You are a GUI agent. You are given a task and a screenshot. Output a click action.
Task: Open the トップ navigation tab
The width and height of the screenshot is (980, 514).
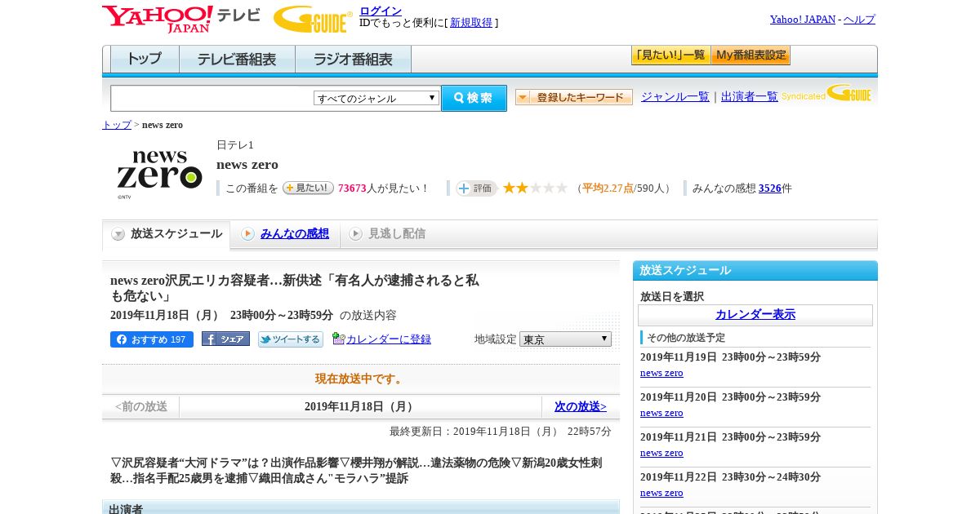pos(145,60)
